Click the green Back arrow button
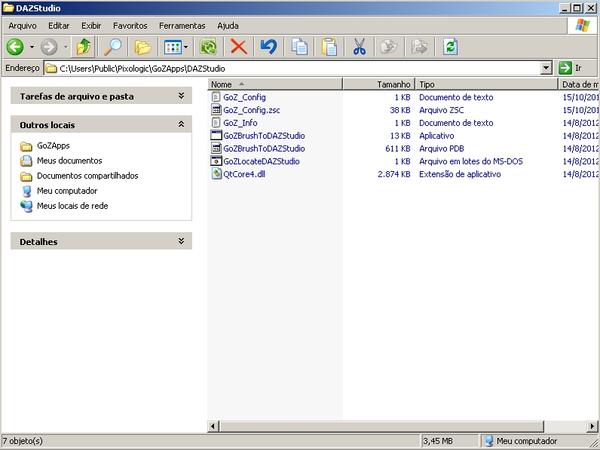 point(15,47)
